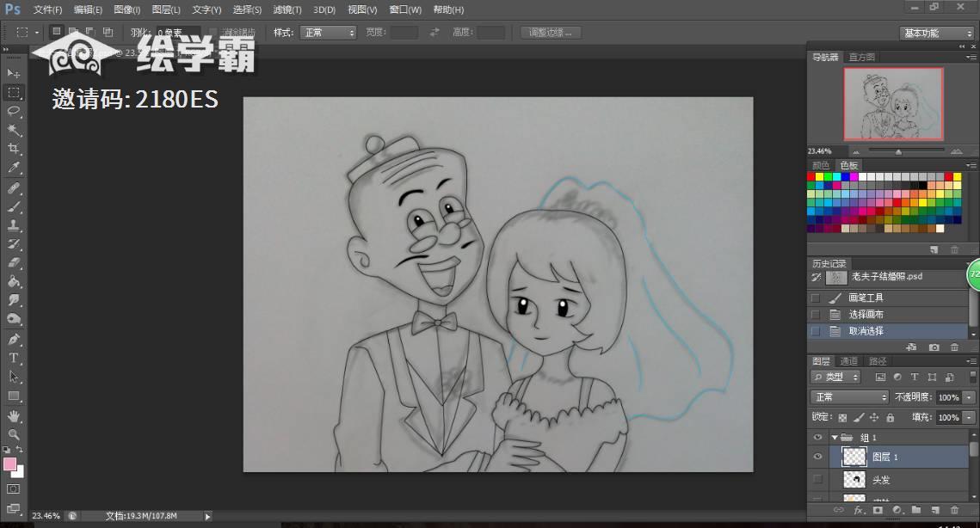This screenshot has width=980, height=528.
Task: Hide 图层 1 layer visibility eye
Action: 817,457
